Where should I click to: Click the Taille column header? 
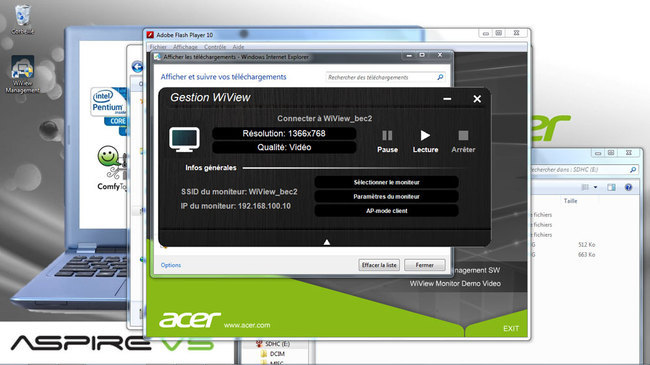570,201
